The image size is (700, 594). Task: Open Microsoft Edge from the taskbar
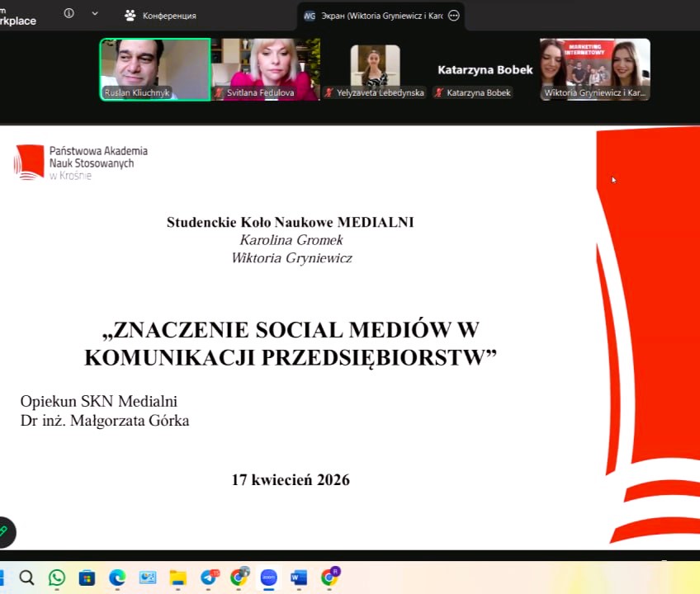[x=117, y=577]
